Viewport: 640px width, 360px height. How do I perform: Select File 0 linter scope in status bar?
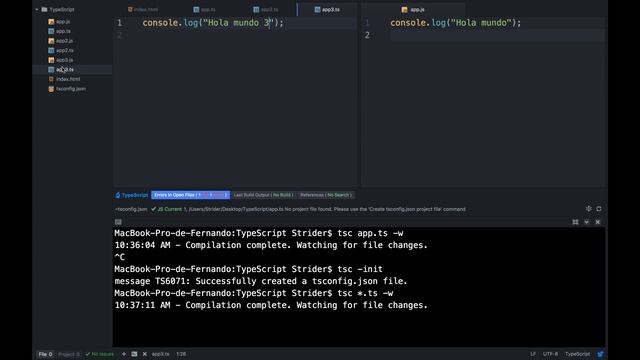coord(45,354)
